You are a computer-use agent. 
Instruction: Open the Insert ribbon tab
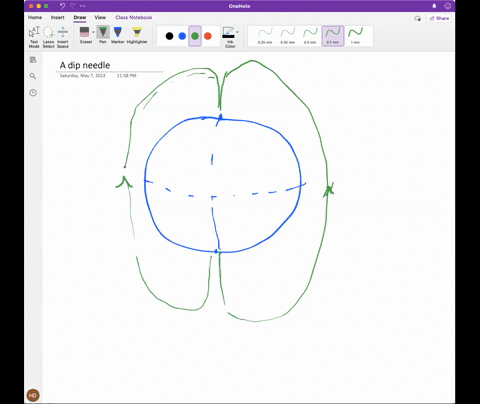[x=57, y=17]
